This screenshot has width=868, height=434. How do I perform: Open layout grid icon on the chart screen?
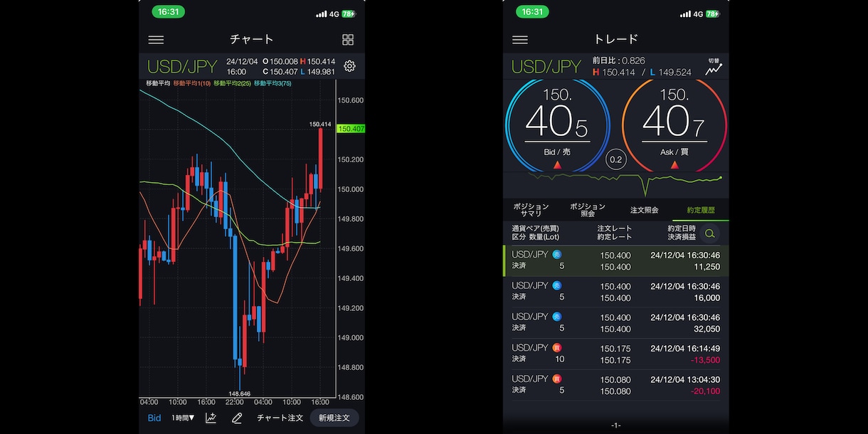348,40
